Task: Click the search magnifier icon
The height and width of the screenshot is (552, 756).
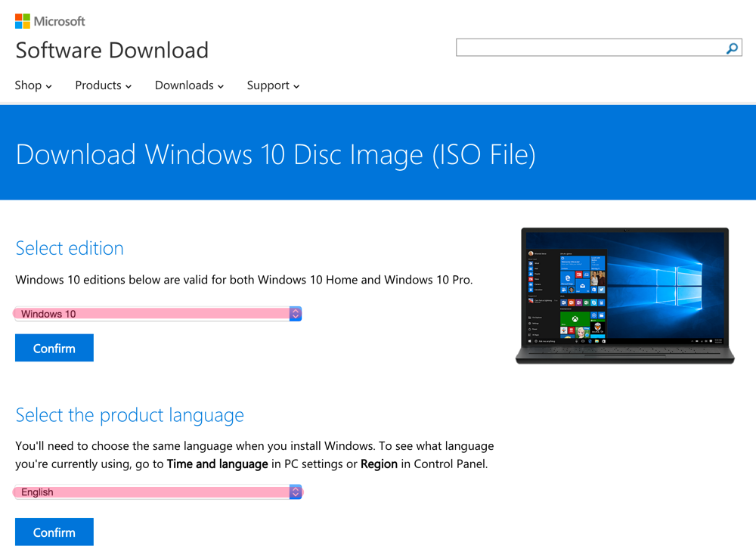Action: 732,48
